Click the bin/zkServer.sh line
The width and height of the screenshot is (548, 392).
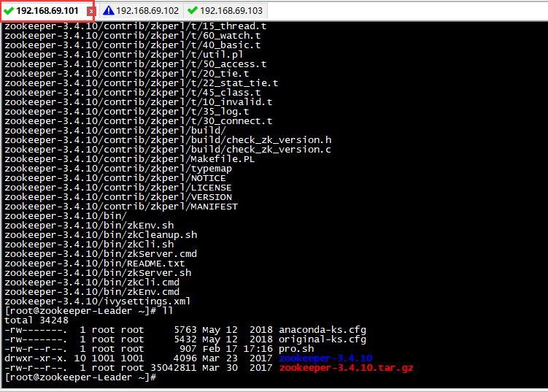pyautogui.click(x=98, y=273)
